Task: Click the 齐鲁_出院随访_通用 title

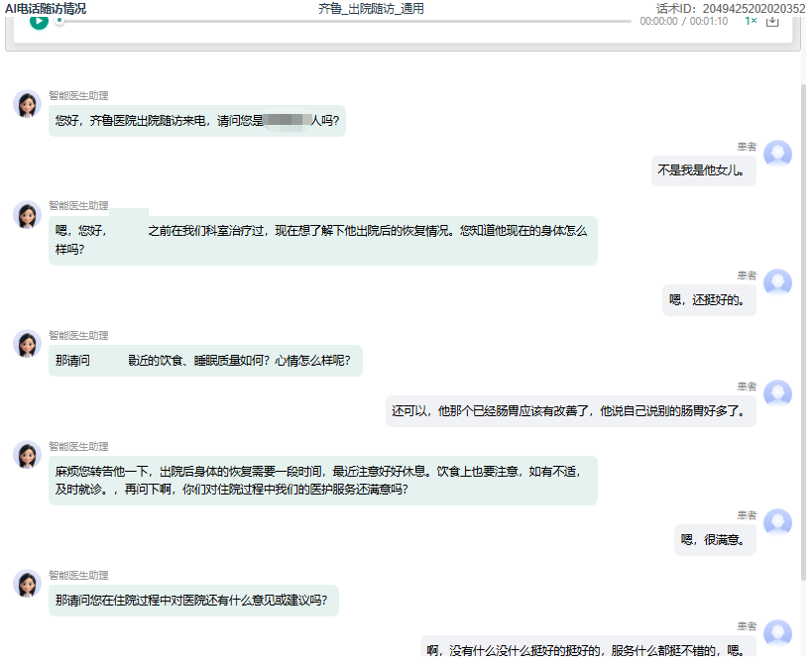Action: [x=370, y=8]
